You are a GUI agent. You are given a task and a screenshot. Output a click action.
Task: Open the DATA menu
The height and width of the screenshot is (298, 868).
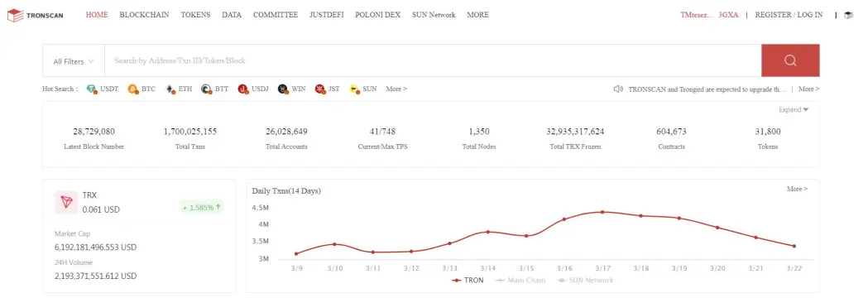[x=232, y=15]
